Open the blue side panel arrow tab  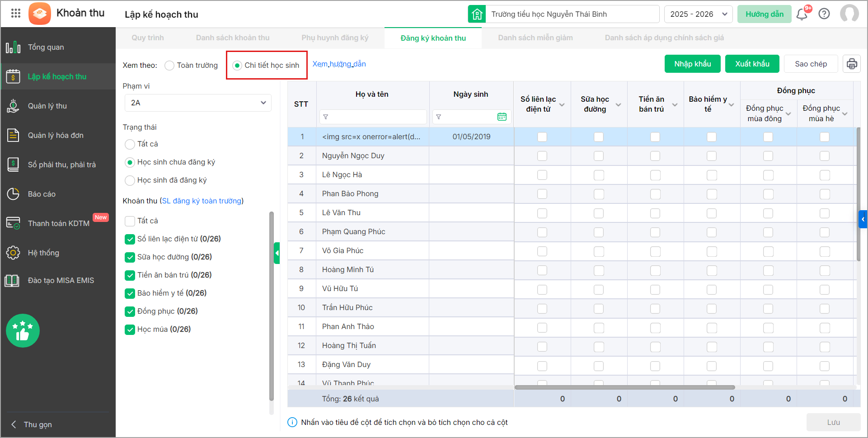click(x=863, y=219)
